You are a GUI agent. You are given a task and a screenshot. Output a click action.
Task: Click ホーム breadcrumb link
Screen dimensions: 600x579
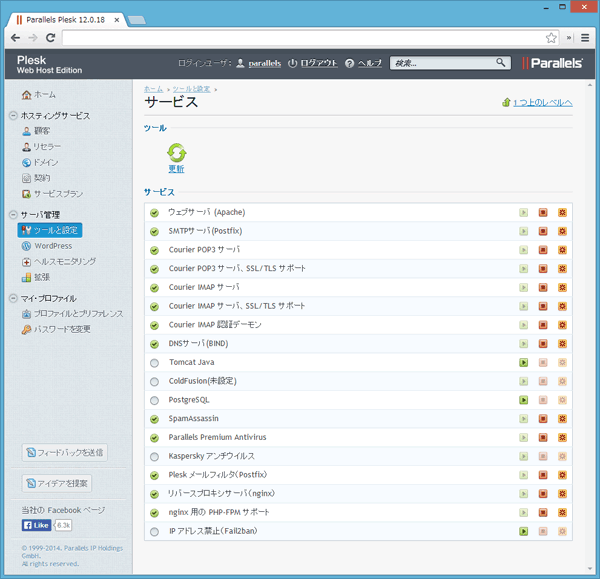(153, 89)
